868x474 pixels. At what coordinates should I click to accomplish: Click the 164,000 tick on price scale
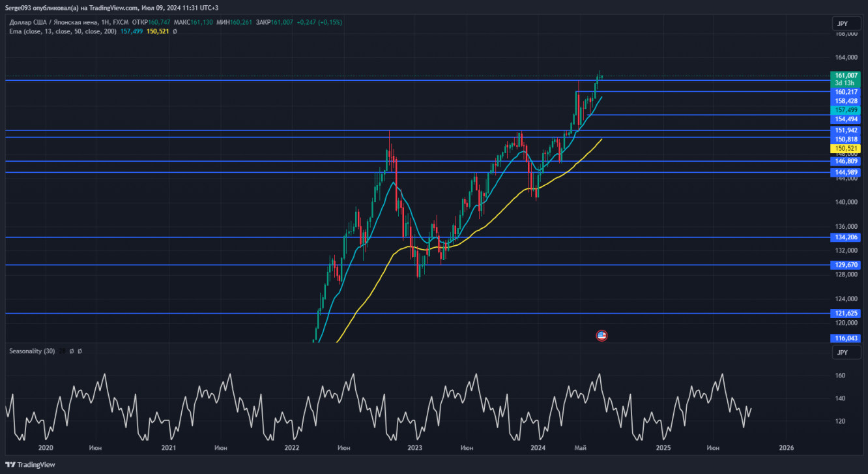845,57
